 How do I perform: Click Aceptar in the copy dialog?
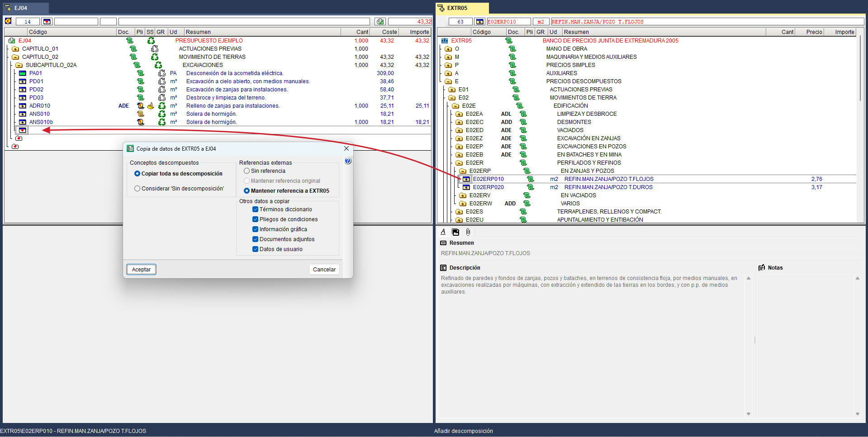(x=141, y=270)
